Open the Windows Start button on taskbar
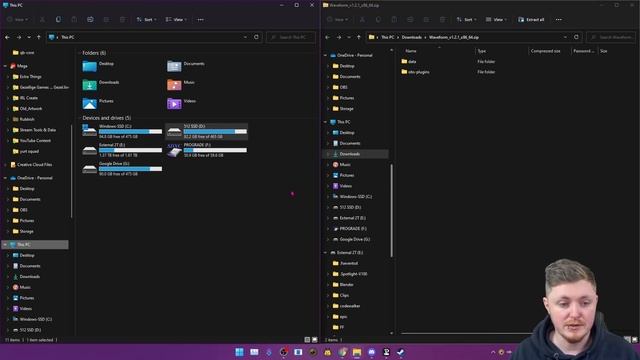 tap(239, 352)
